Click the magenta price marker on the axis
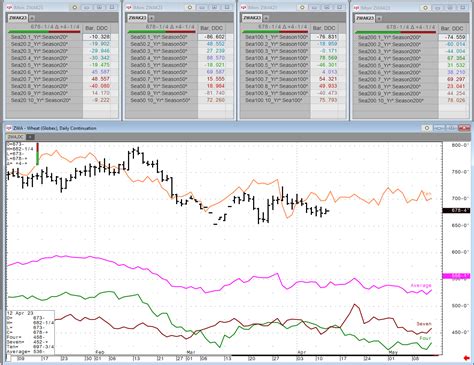Image resolution: width=474 pixels, height=365 pixels. click(x=456, y=276)
